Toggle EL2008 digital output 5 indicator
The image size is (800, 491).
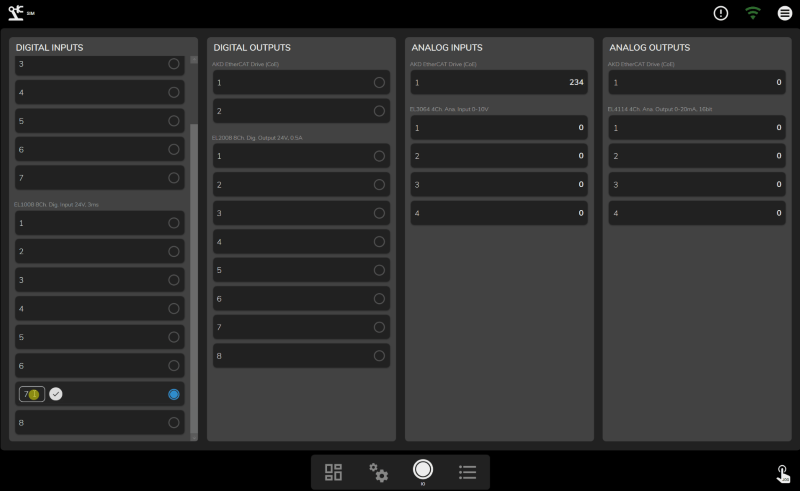[379, 270]
